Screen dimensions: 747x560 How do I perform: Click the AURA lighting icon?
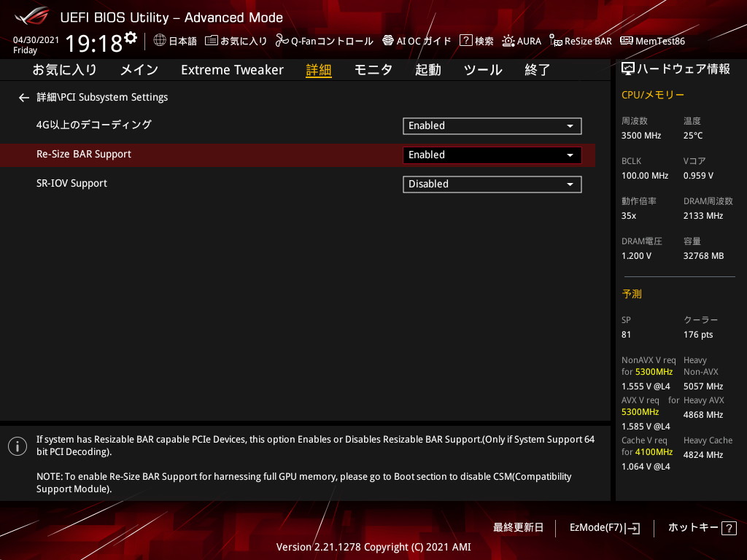tap(508, 41)
